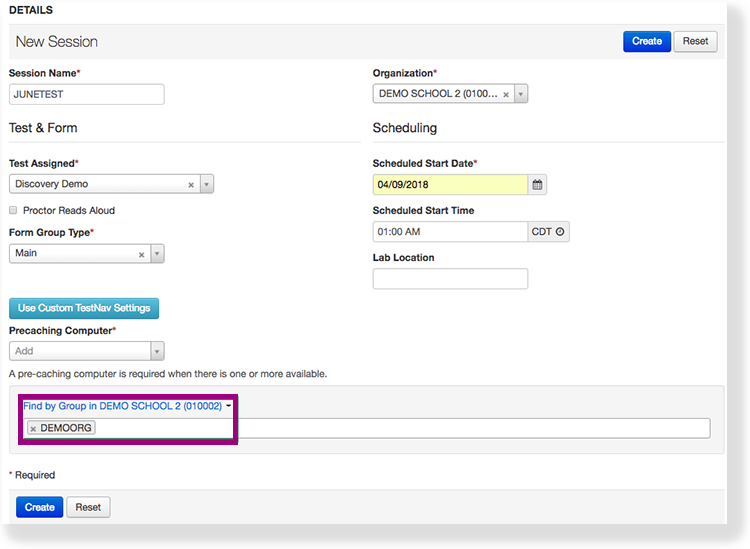Clear the Form Group Type Main selection
The height and width of the screenshot is (549, 750).
pos(141,254)
